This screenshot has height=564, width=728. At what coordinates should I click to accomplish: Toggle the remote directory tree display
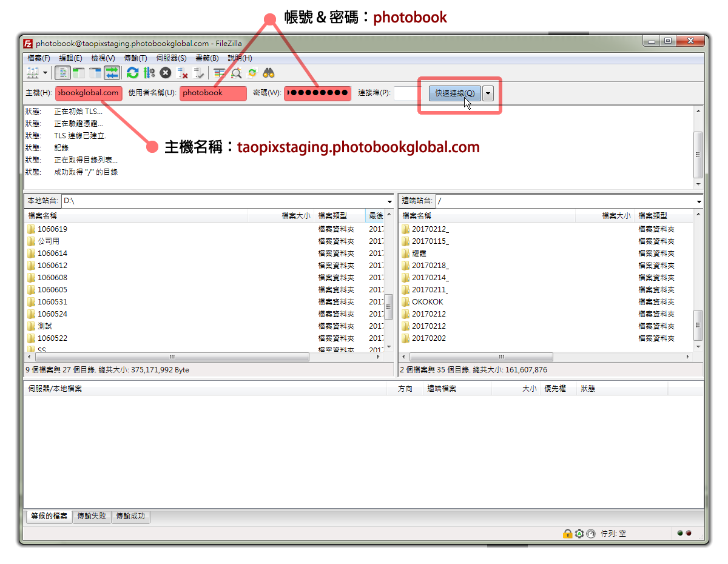point(95,73)
